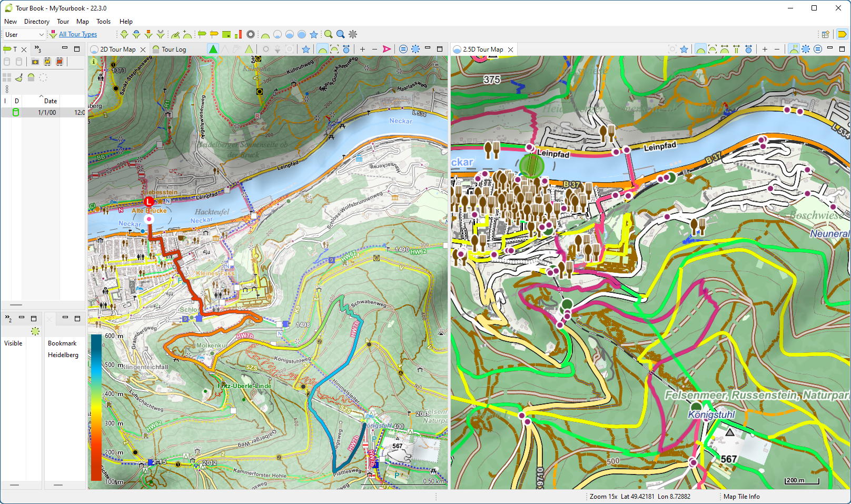Open the Tools menu
Image resolution: width=851 pixels, height=504 pixels.
pyautogui.click(x=103, y=22)
